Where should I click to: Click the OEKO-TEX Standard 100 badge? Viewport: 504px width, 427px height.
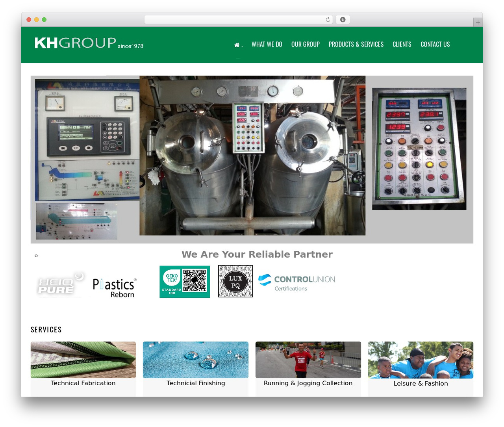pos(185,282)
